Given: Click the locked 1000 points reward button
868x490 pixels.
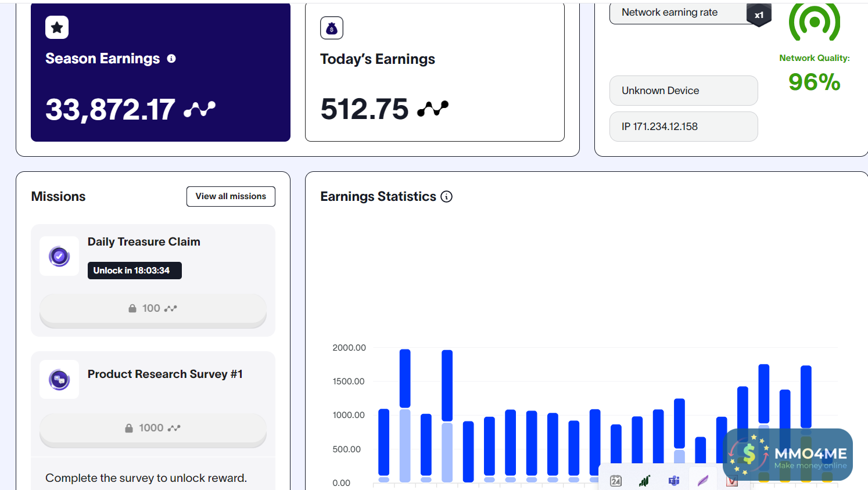Looking at the screenshot, I should (153, 429).
